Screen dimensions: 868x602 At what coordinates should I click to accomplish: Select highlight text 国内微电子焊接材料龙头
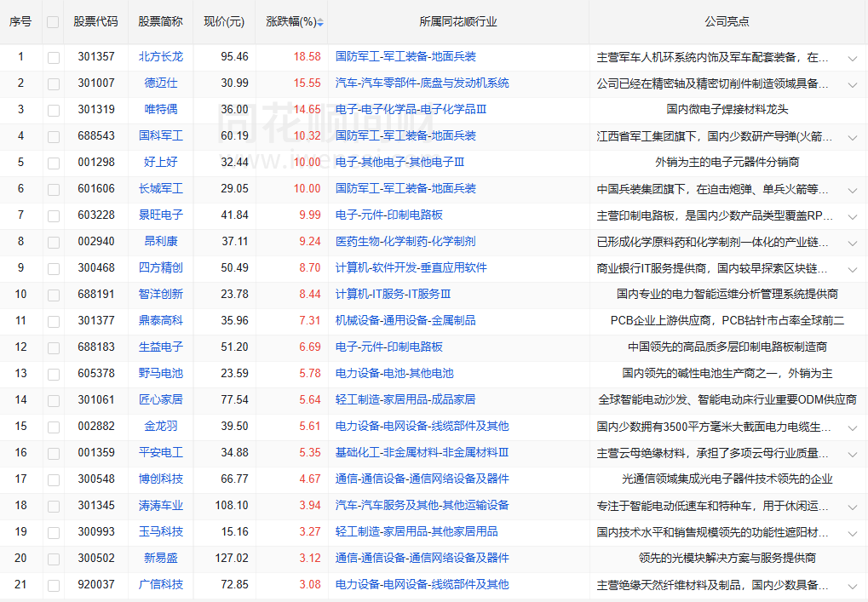(x=727, y=110)
